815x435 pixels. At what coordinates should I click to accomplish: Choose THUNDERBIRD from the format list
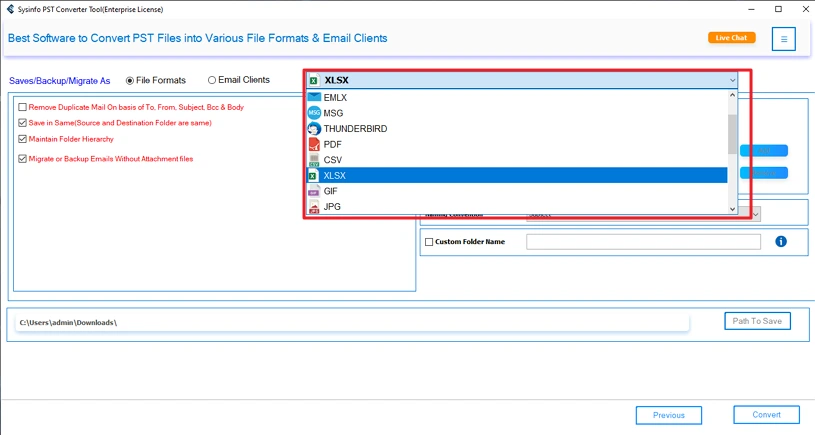pos(517,128)
